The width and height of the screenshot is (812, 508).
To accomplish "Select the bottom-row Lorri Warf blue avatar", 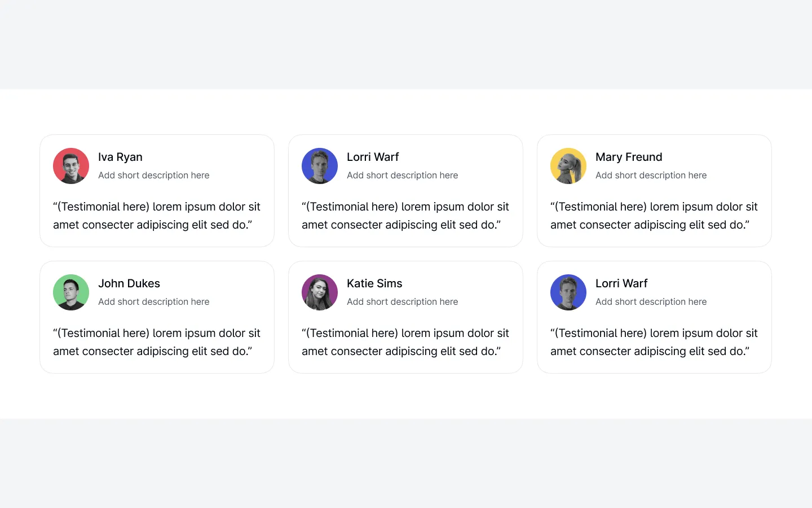I will click(568, 292).
